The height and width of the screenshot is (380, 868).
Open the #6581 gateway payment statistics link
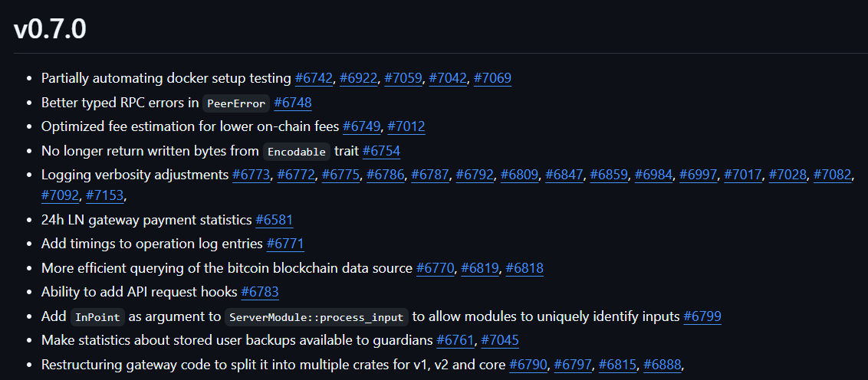tap(274, 220)
